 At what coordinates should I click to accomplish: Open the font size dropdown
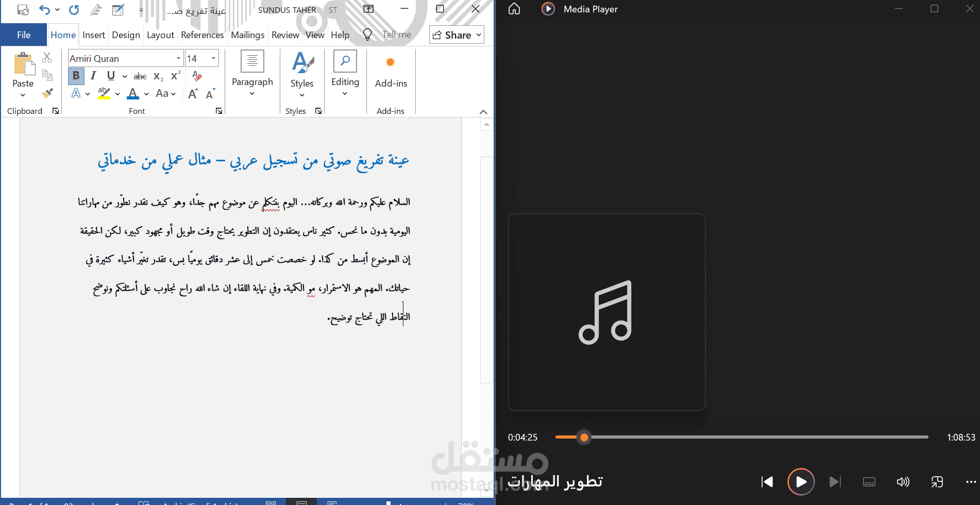tap(213, 58)
